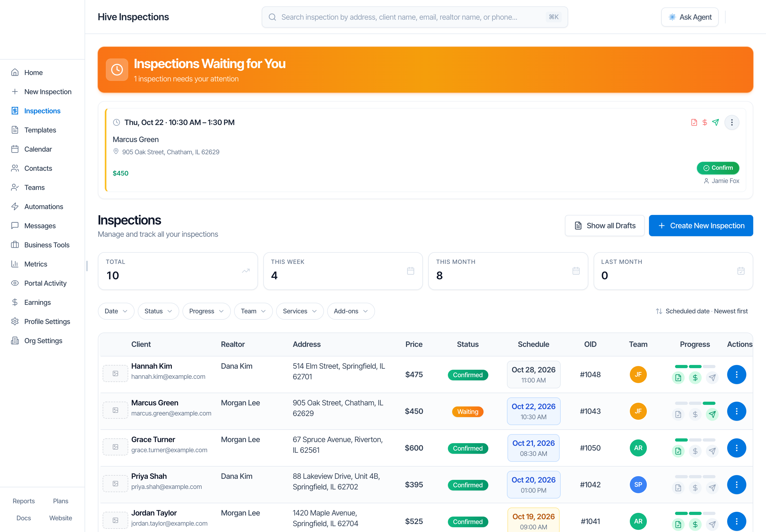Open actions menu for Hannah Kim row
Viewport: 766px width, 532px height.
tap(736, 374)
